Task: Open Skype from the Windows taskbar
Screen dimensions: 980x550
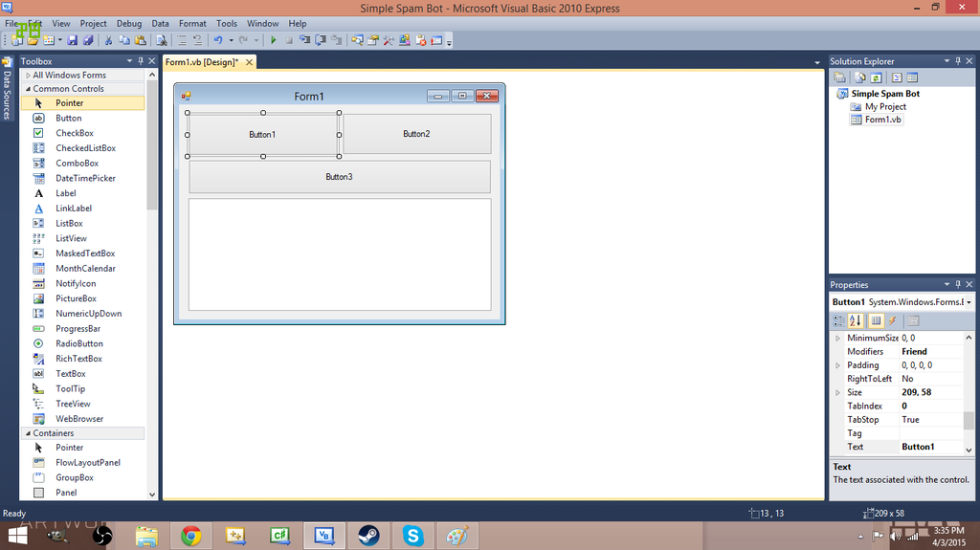Action: point(413,537)
